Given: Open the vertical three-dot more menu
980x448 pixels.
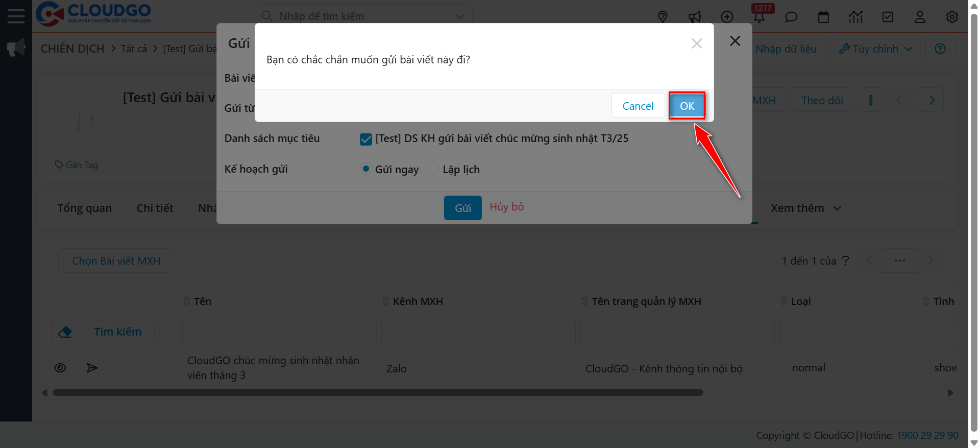Looking at the screenshot, I should pyautogui.click(x=871, y=100).
